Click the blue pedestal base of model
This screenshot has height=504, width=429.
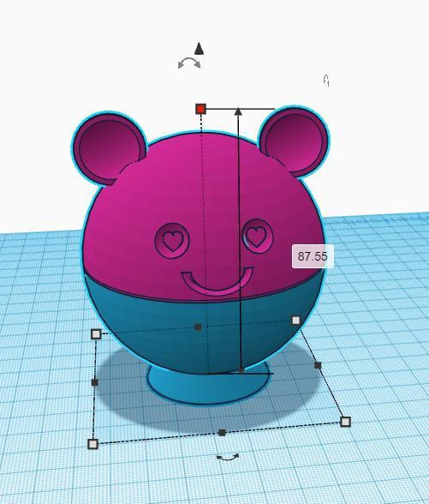pos(208,387)
